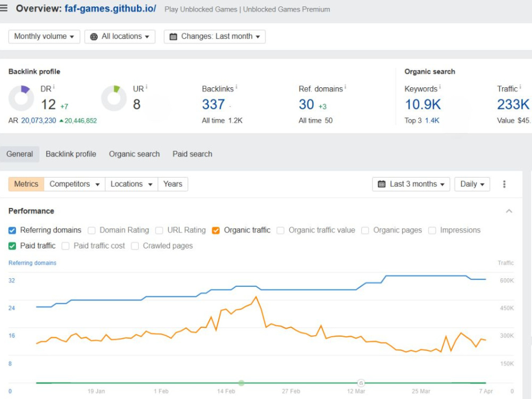The height and width of the screenshot is (399, 532).
Task: Click 'All time 1.2K' backlinks text
Action: (222, 121)
